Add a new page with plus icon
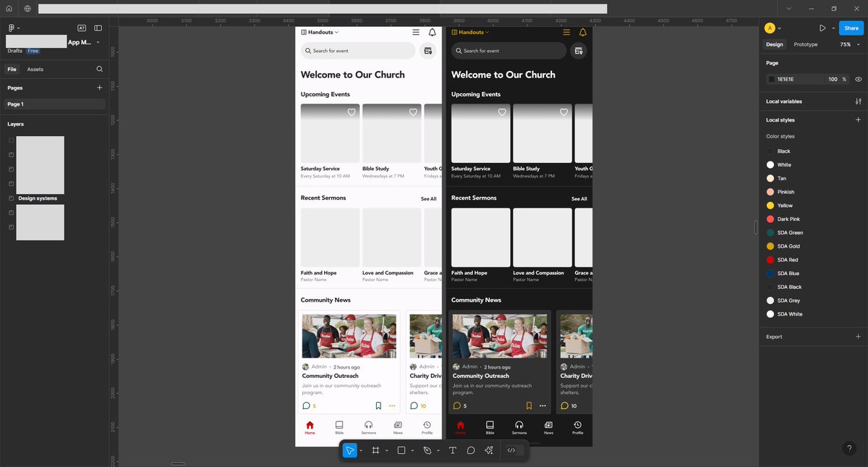 click(x=100, y=88)
